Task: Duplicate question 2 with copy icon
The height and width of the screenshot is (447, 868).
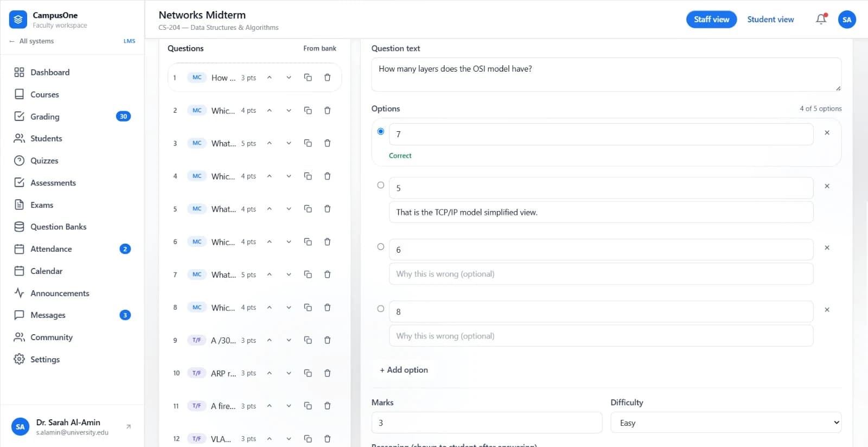Action: (308, 110)
